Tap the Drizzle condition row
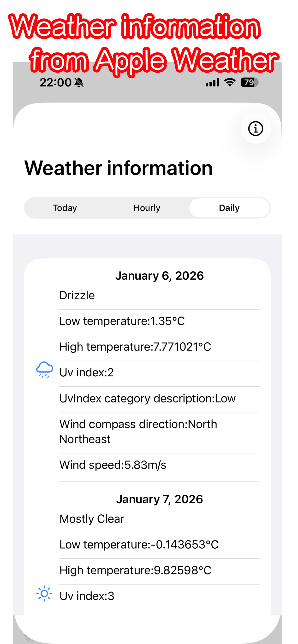 [160, 295]
